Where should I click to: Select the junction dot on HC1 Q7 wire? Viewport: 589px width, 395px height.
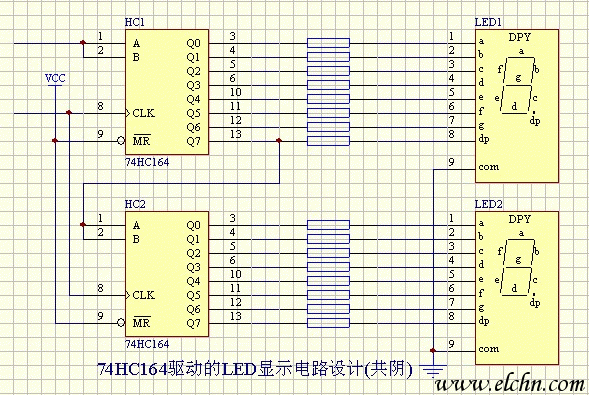pos(279,141)
